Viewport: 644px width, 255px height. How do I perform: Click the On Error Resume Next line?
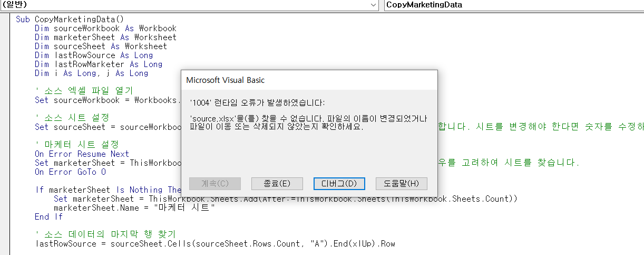pyautogui.click(x=82, y=154)
